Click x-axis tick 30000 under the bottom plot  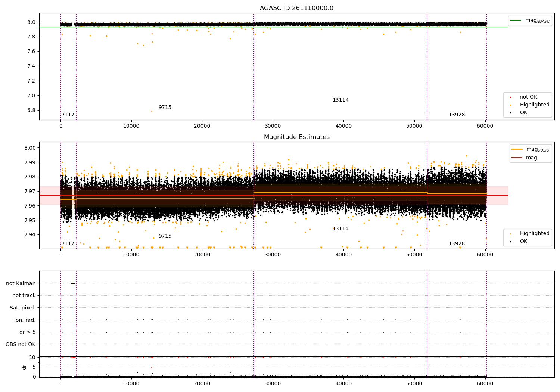tap(273, 384)
